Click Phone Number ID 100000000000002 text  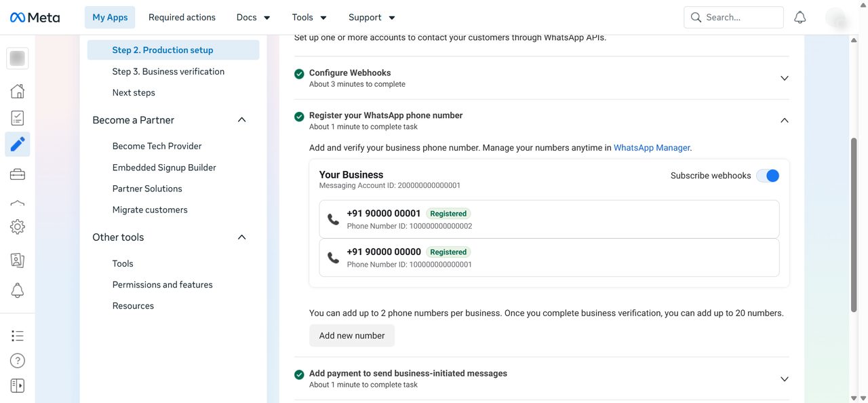click(410, 226)
